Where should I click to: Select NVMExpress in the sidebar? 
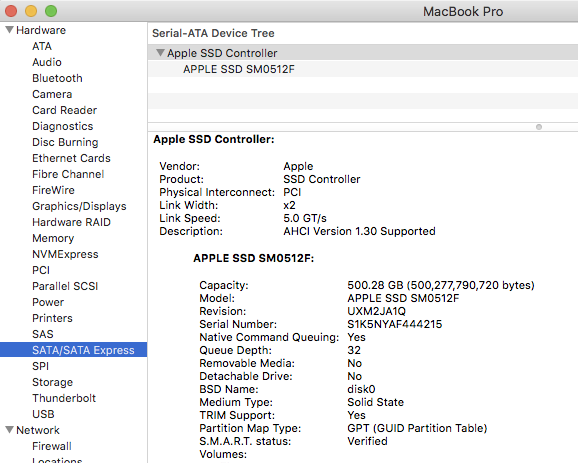(65, 254)
